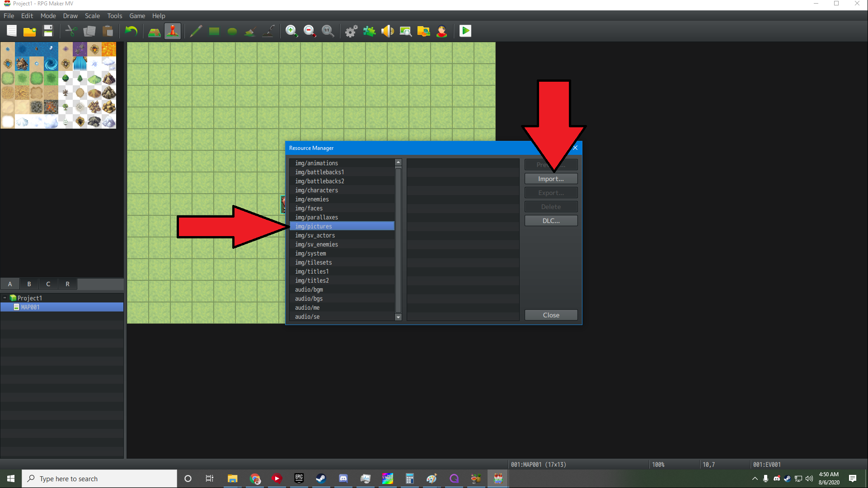This screenshot has width=868, height=488.
Task: Switch to Map editing mode
Action: point(155,31)
